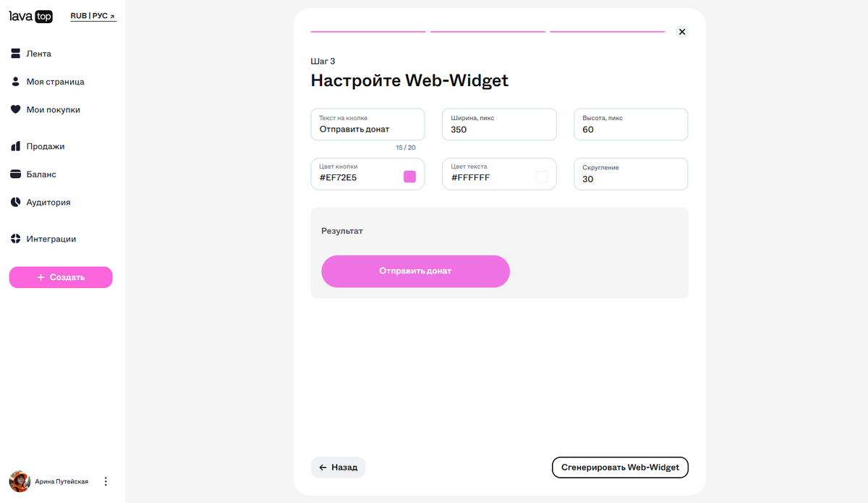The width and height of the screenshot is (868, 503).
Task: Click the Отправить донат preview button
Action: pyautogui.click(x=416, y=271)
